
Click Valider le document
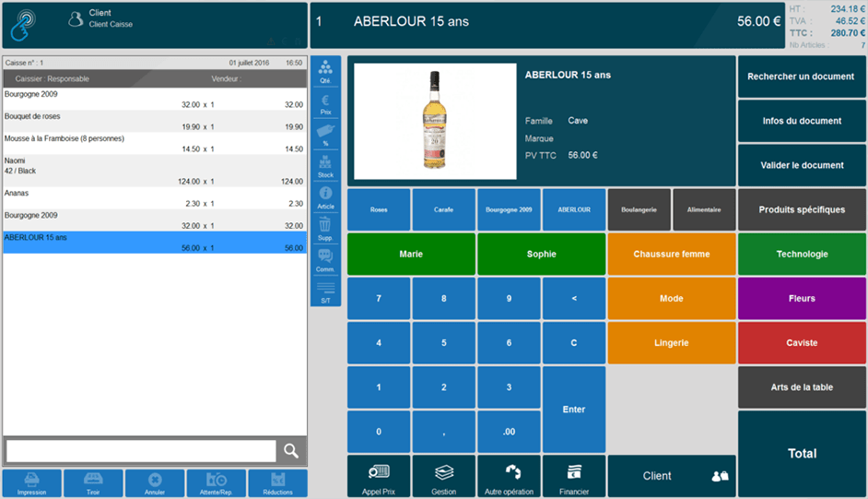pos(802,166)
